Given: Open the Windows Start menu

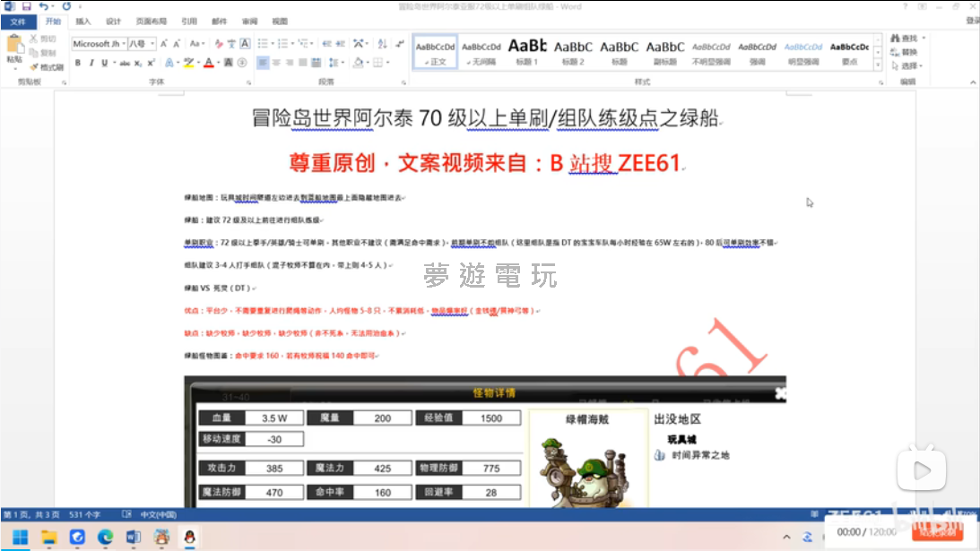Looking at the screenshot, I should coord(20,537).
